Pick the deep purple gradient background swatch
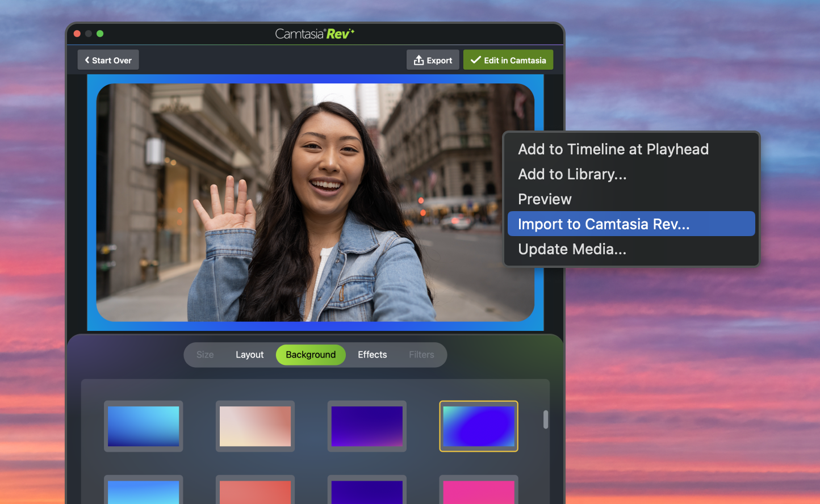Viewport: 820px width, 504px height. point(367,426)
